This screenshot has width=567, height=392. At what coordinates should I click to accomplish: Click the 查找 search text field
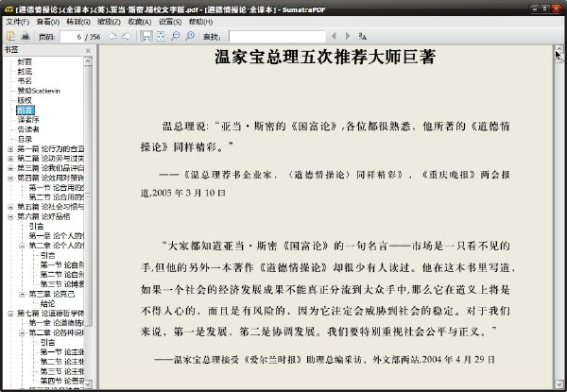(x=277, y=37)
